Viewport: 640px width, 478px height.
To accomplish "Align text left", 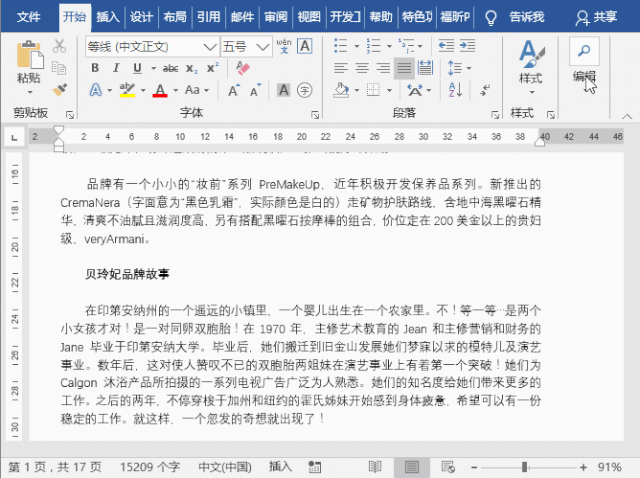I will 341,68.
